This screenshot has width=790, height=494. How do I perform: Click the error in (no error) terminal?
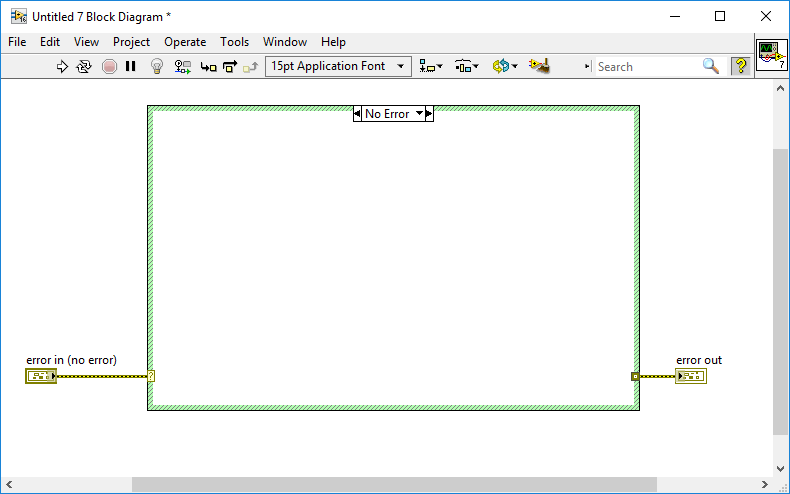tap(41, 376)
